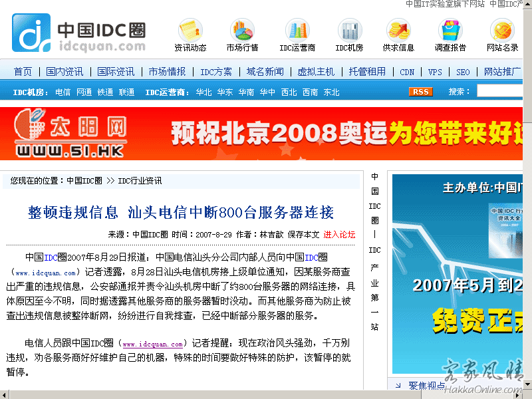Click 保存本文 to save the article
Screen dimensions: 532x399
(x=303, y=235)
